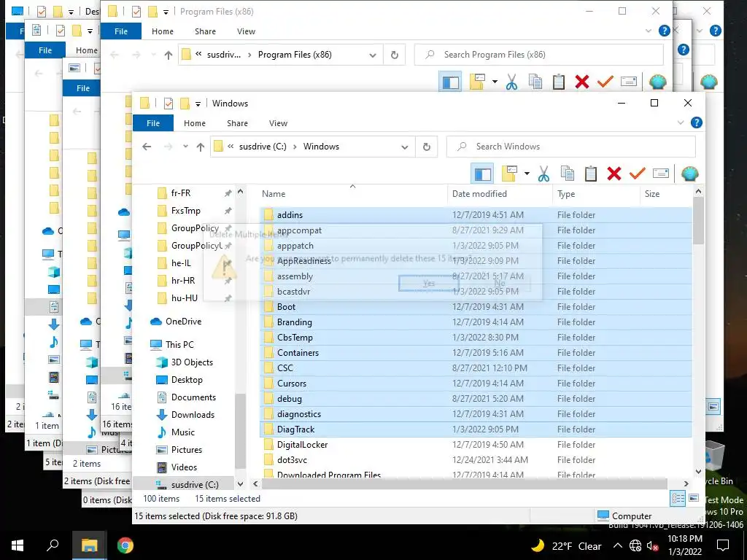Image resolution: width=747 pixels, height=560 pixels.
Task: Click the taskbar Search magnifier icon
Action: pos(53,545)
